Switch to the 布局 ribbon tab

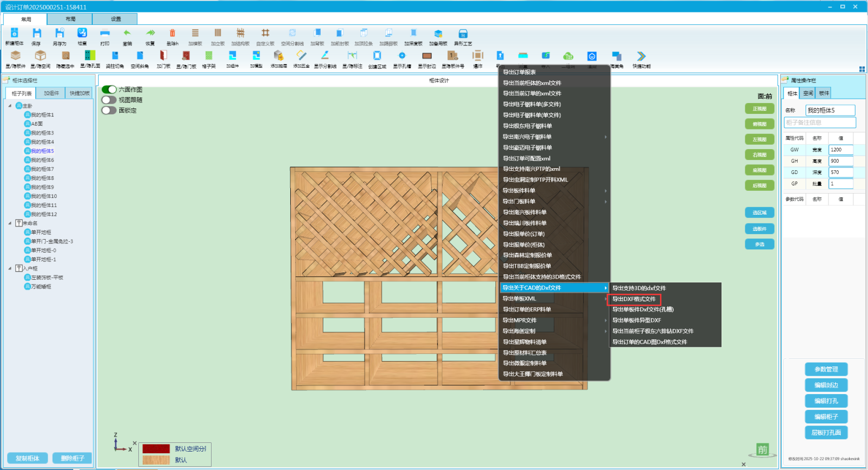click(x=71, y=19)
